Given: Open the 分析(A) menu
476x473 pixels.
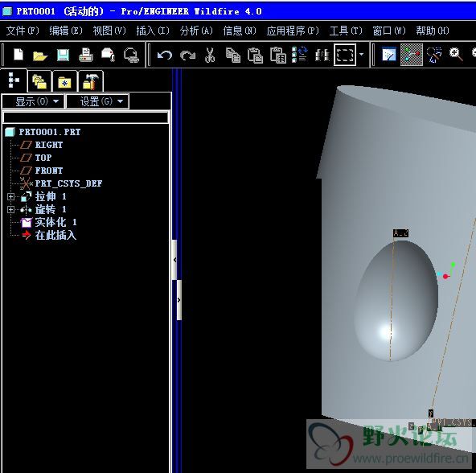Looking at the screenshot, I should tap(196, 31).
